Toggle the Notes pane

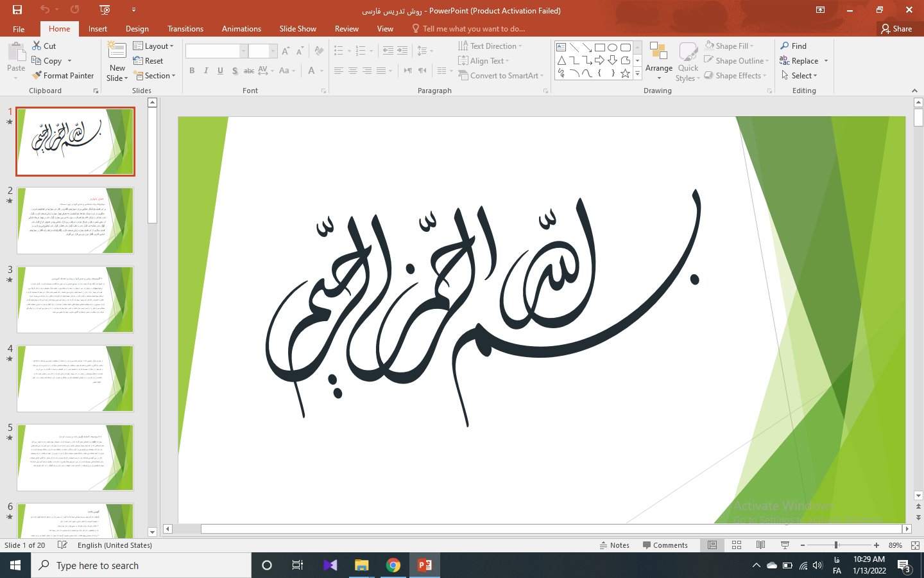614,545
